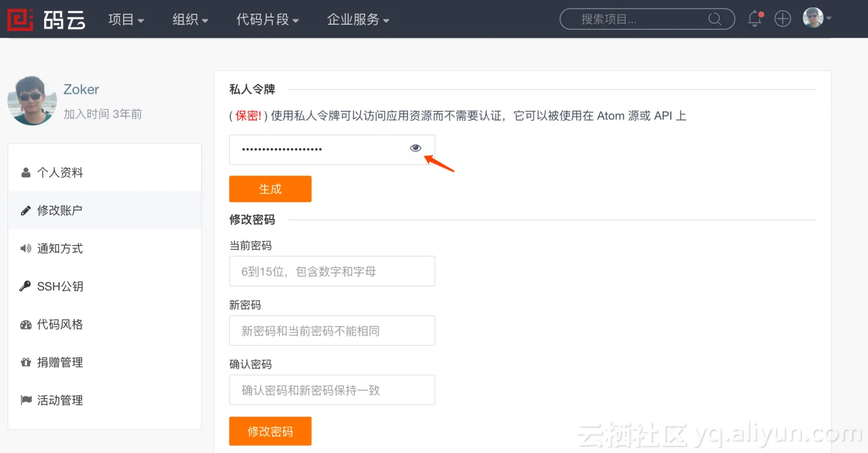Click the 码云 logo in header

tap(46, 19)
